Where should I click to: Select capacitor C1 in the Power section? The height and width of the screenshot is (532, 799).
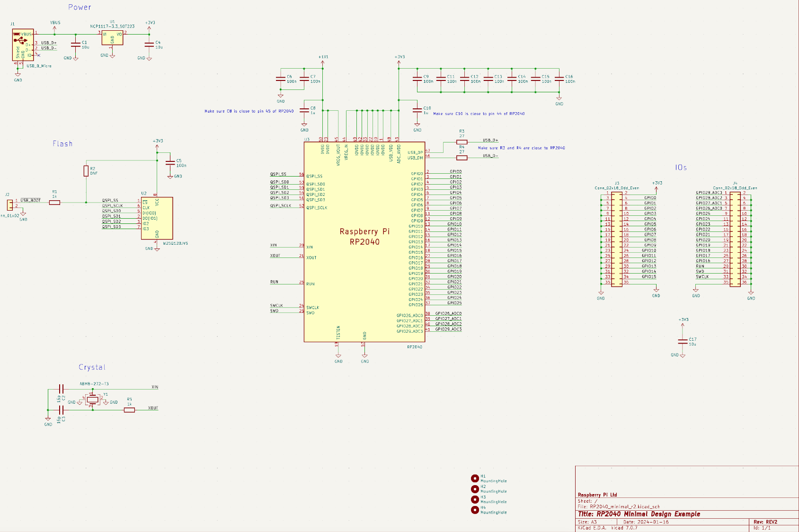pyautogui.click(x=75, y=44)
